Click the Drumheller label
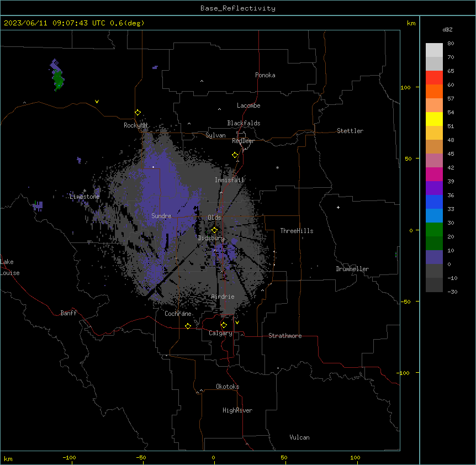The width and height of the screenshot is (476, 465). pyautogui.click(x=352, y=269)
